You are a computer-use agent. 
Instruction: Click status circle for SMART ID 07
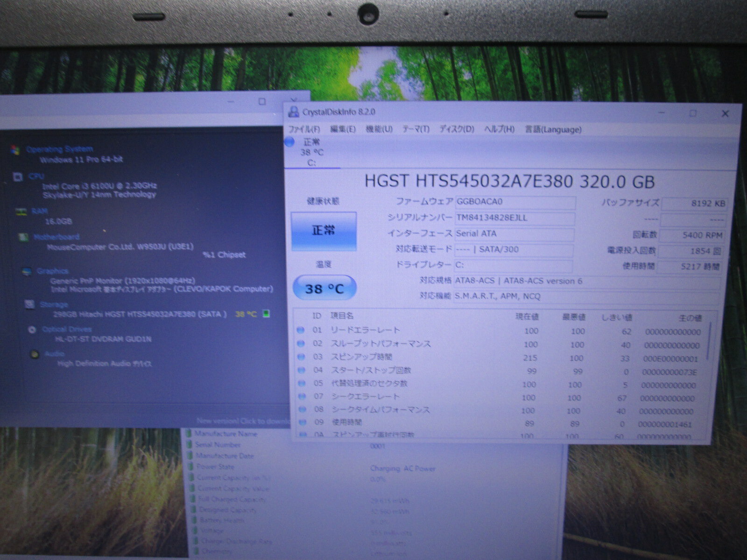click(302, 397)
